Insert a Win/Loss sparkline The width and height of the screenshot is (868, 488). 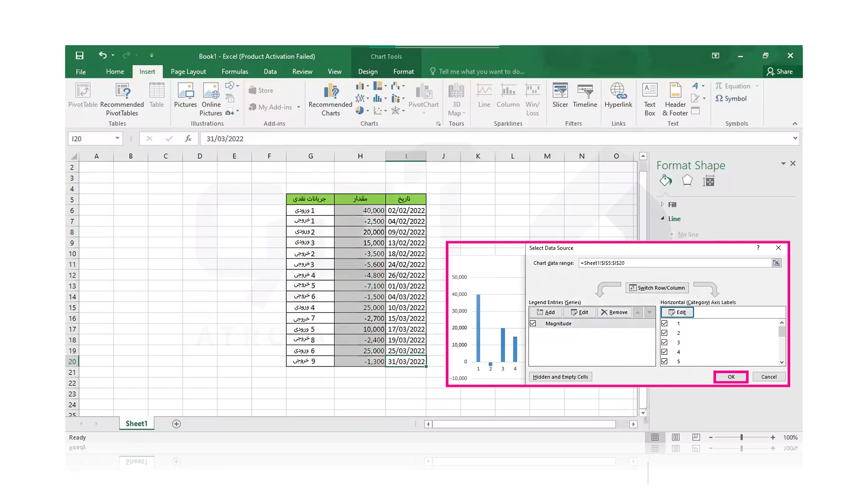533,99
